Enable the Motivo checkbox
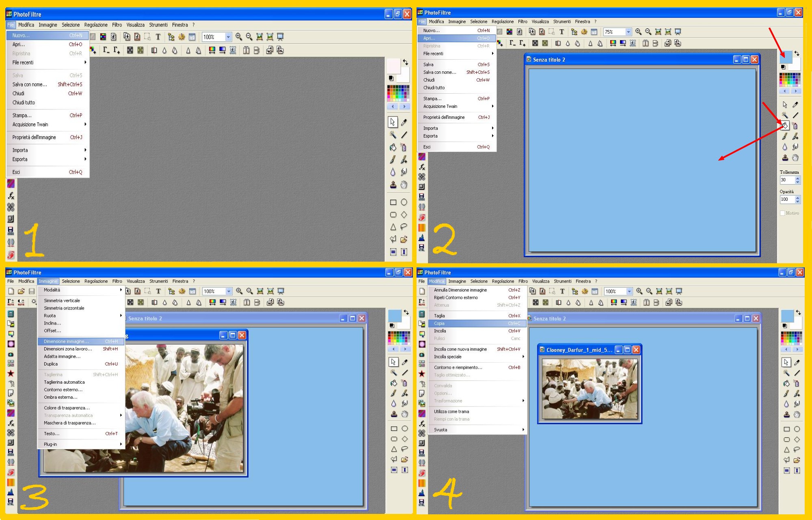 [x=782, y=213]
